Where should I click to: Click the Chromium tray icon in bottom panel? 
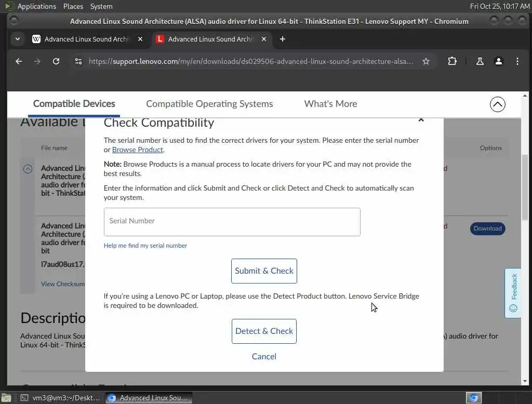(x=474, y=398)
